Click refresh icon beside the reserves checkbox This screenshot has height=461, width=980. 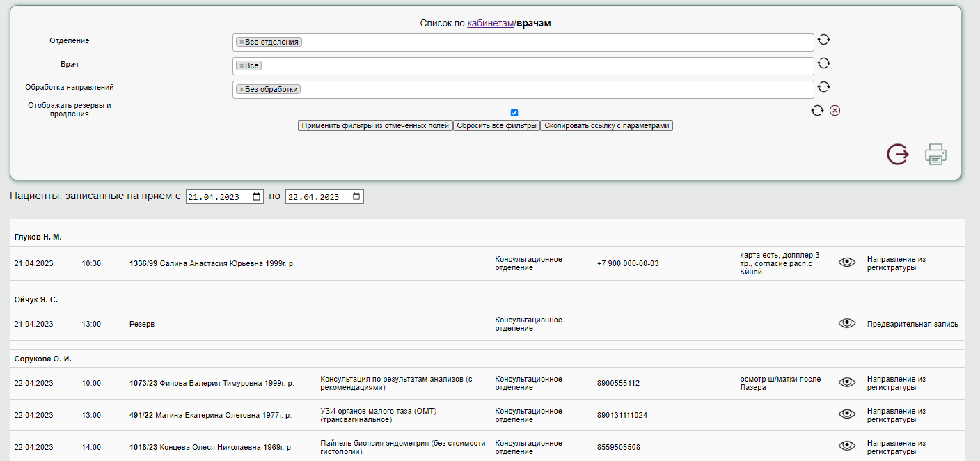pyautogui.click(x=817, y=110)
